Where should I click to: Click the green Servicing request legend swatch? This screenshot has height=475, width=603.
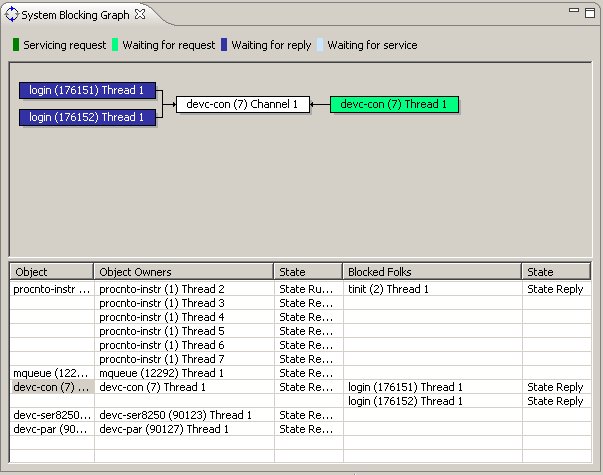tap(16, 45)
